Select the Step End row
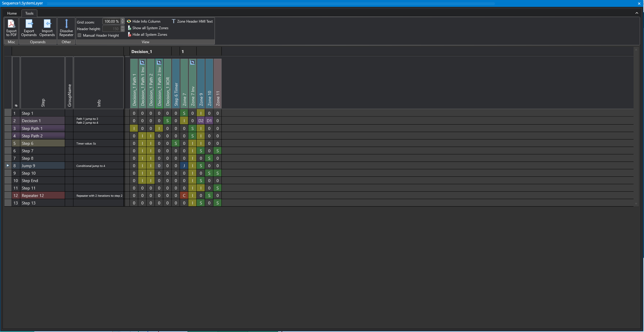 point(42,181)
